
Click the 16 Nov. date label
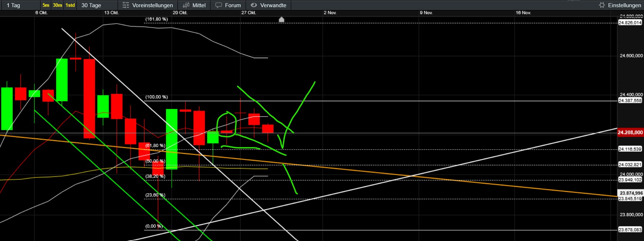tap(523, 13)
